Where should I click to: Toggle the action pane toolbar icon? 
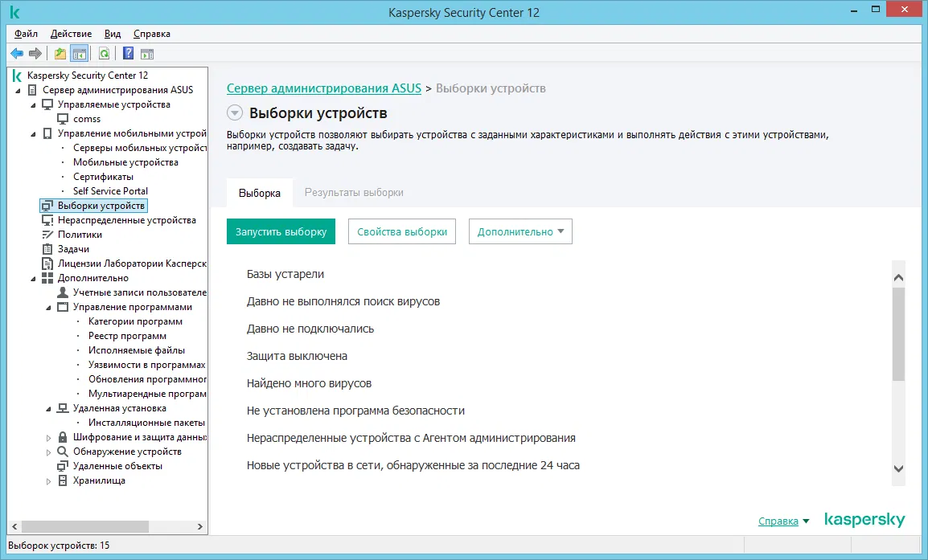tap(147, 54)
